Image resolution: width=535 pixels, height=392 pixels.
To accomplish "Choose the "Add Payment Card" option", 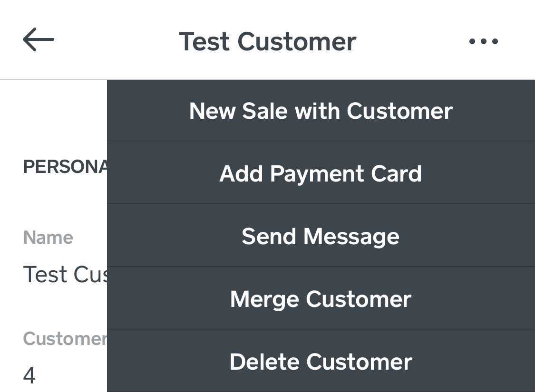I will point(321,173).
